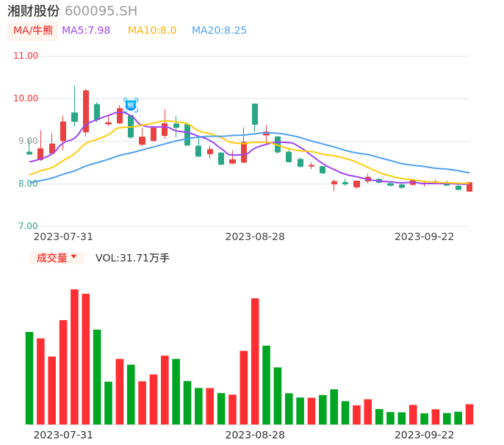Open the 成交量 indicator dropdown
This screenshot has width=504, height=445.
(57, 258)
